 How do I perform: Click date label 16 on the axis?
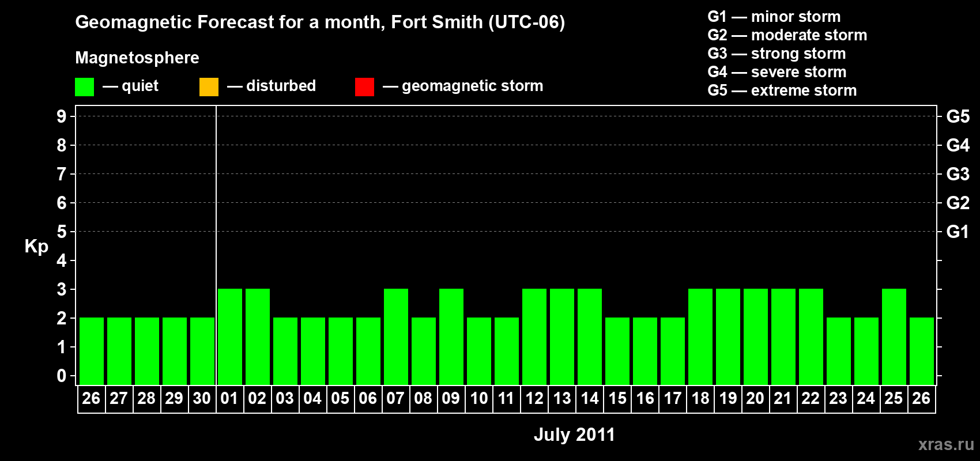point(645,399)
